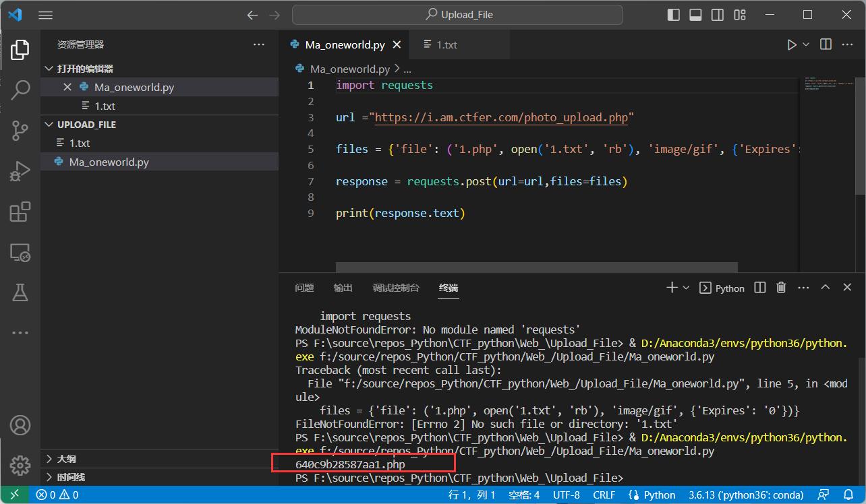Maximize the terminal panel size
This screenshot has width=866, height=504.
click(825, 288)
